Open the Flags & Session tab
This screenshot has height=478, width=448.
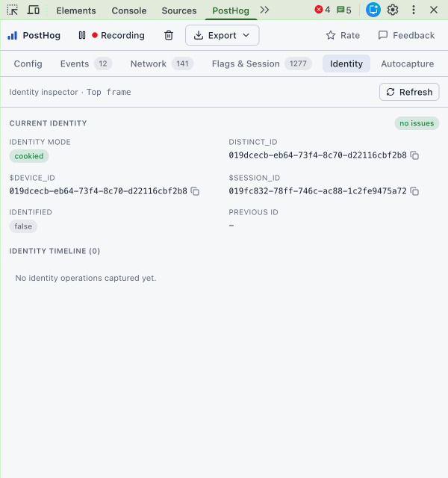261,63
